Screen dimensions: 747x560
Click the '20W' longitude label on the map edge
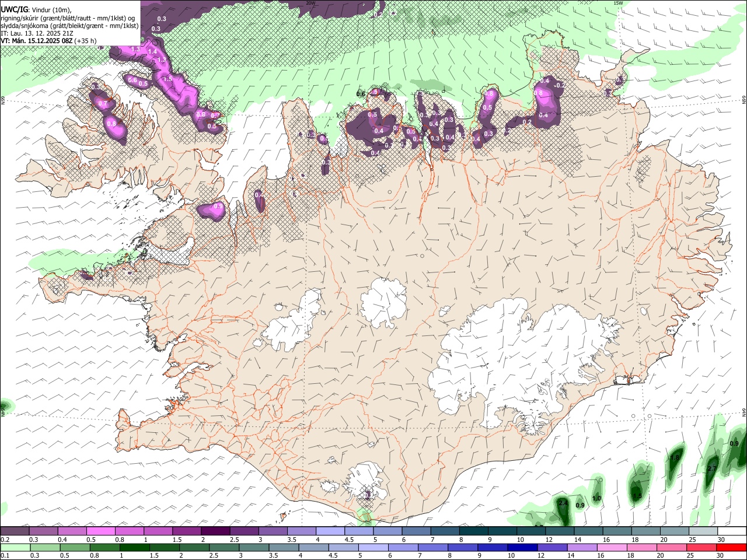tap(310, 3)
